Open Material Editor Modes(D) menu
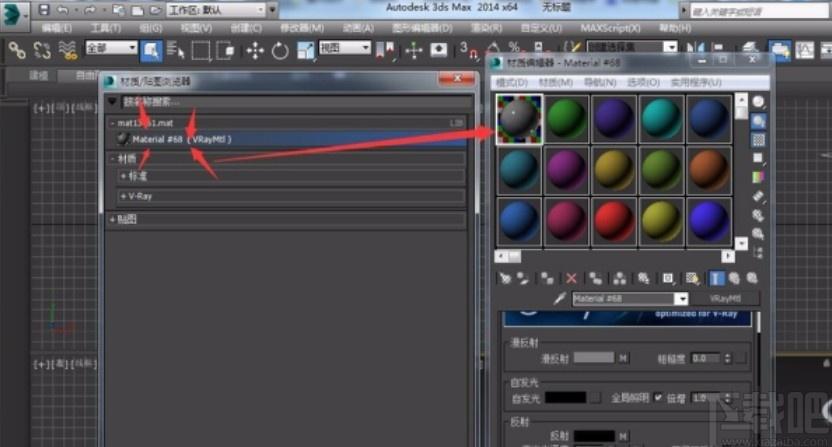This screenshot has width=832, height=447. (512, 82)
